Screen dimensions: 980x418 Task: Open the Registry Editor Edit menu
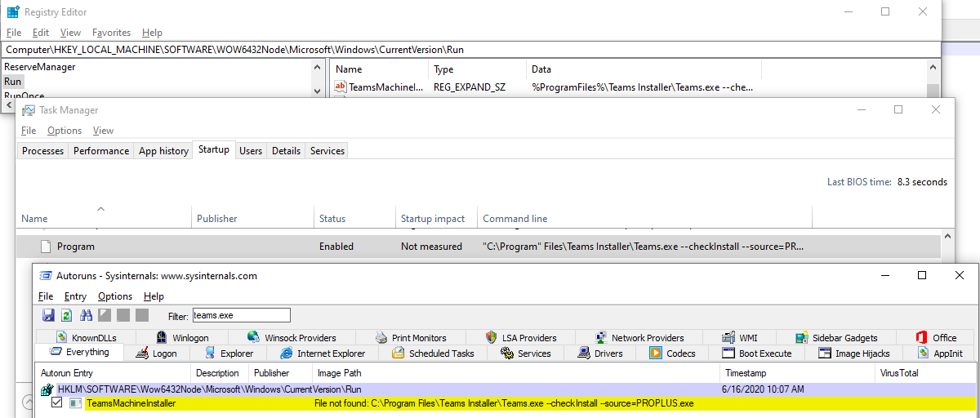pos(41,33)
